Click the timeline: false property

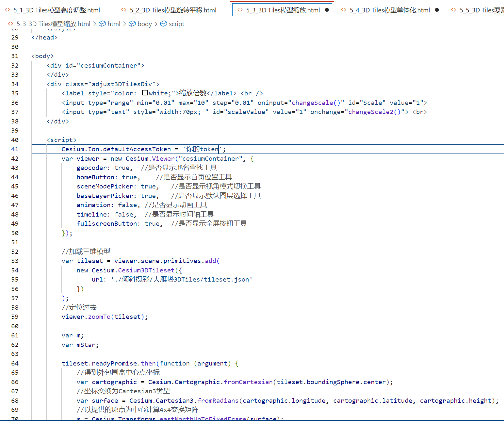[105, 215]
